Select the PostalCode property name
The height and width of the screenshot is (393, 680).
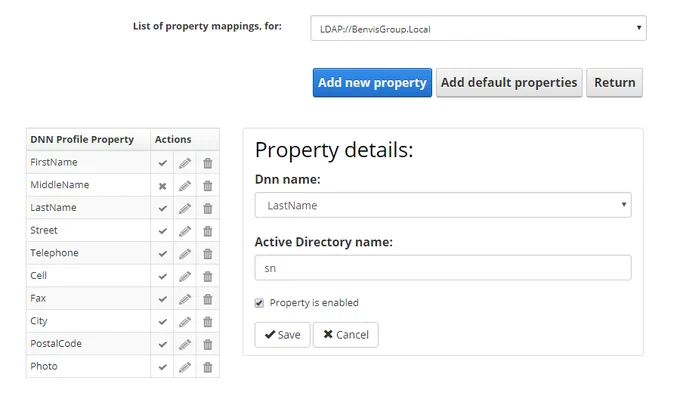56,344
